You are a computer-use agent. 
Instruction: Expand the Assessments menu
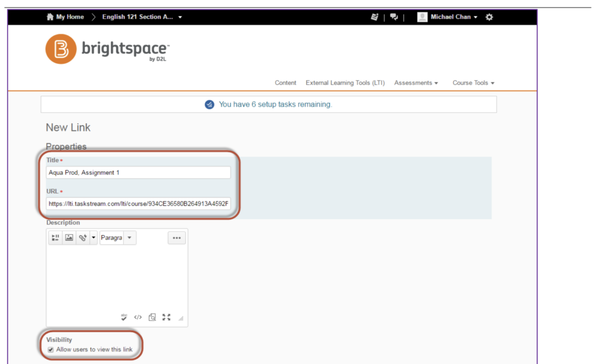(x=416, y=83)
